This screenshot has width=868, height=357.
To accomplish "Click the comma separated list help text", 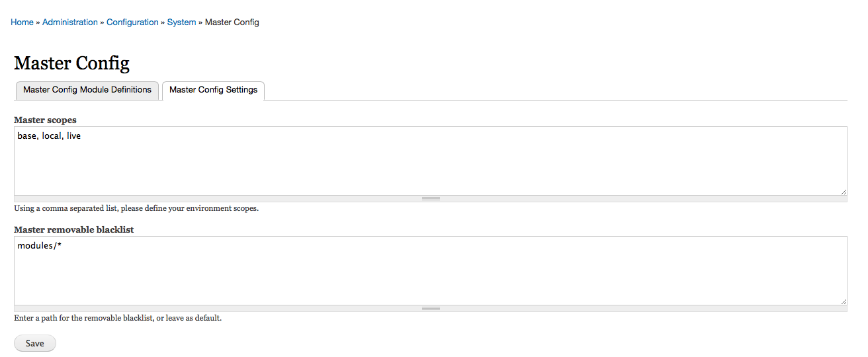I will click(x=136, y=208).
